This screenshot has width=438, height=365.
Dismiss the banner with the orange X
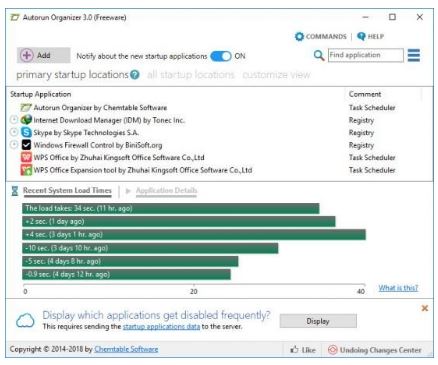point(425,308)
